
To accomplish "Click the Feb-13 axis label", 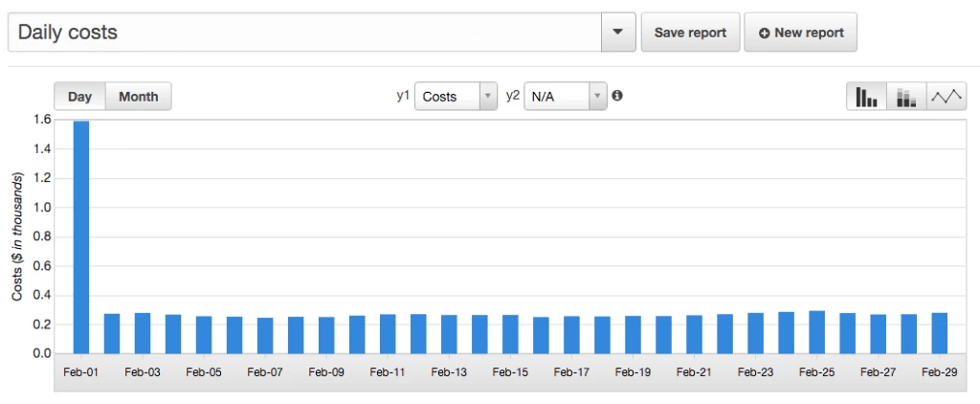I will (x=449, y=372).
